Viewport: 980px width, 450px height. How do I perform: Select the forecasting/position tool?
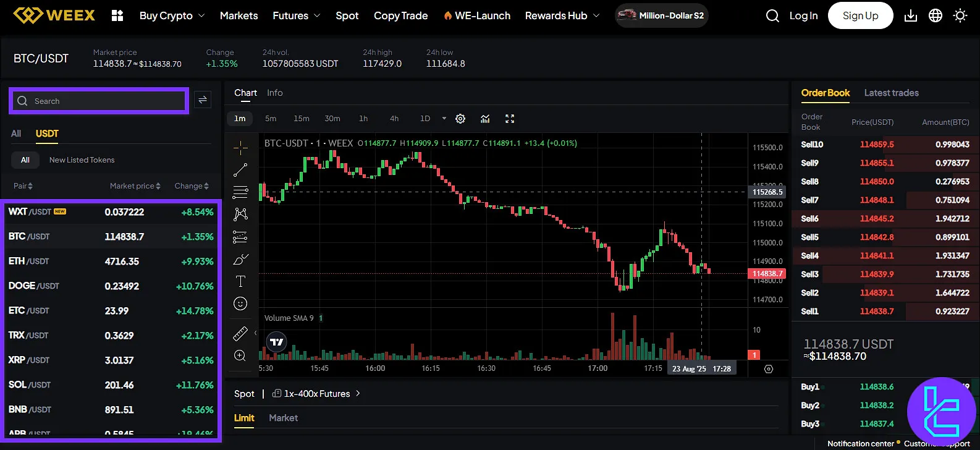point(240,237)
